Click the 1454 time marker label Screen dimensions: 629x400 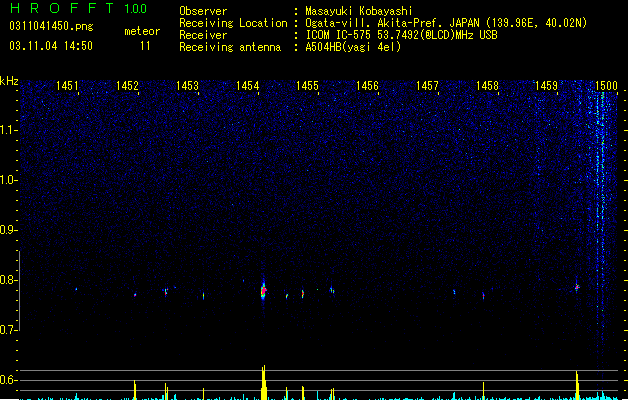click(x=247, y=86)
